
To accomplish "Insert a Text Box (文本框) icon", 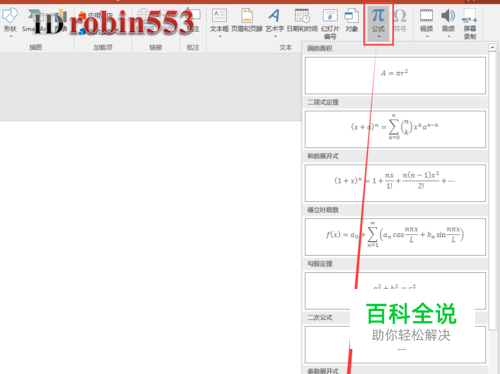I will pyautogui.click(x=219, y=16).
